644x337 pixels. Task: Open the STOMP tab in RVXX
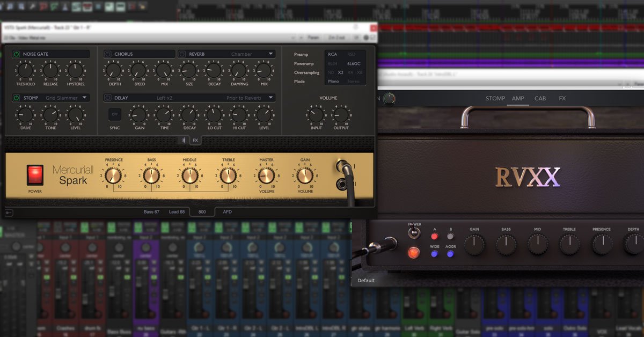click(x=495, y=99)
